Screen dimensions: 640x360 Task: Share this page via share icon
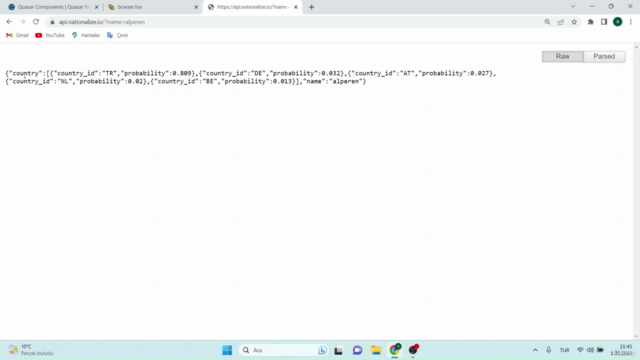(561, 22)
